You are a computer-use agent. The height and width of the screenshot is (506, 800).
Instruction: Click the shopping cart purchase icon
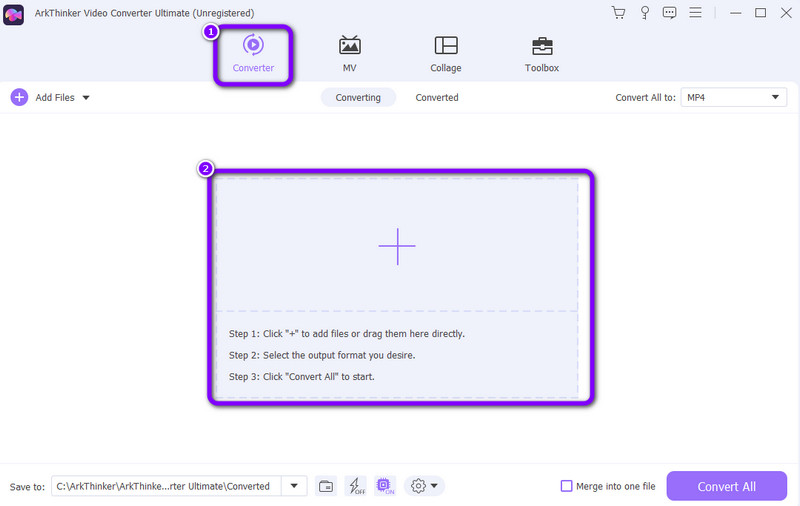pyautogui.click(x=618, y=13)
